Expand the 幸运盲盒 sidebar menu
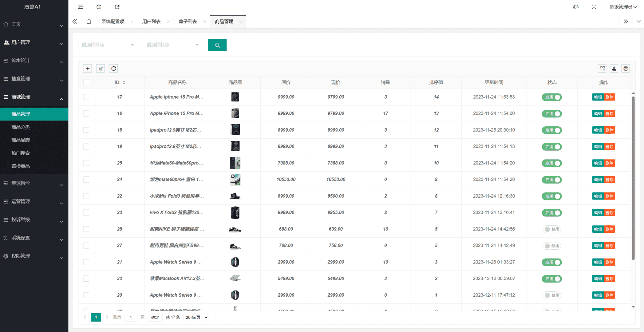This screenshot has height=332, width=644. coord(34,183)
